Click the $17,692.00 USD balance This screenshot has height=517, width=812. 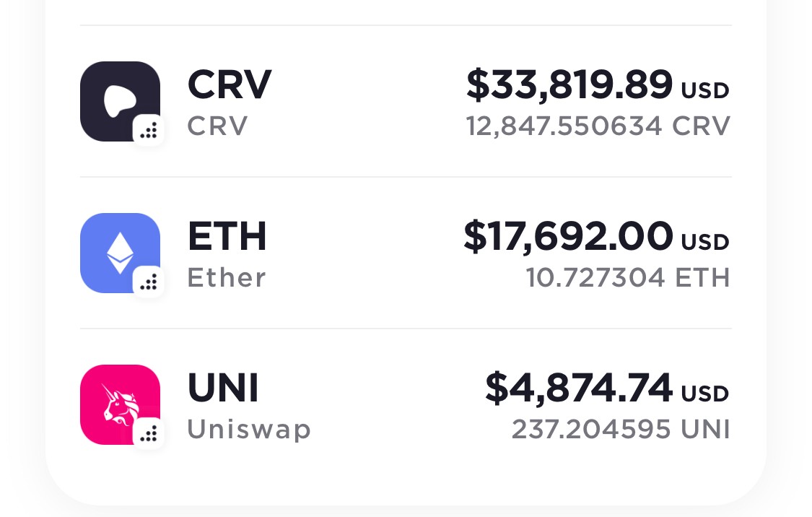tap(597, 236)
